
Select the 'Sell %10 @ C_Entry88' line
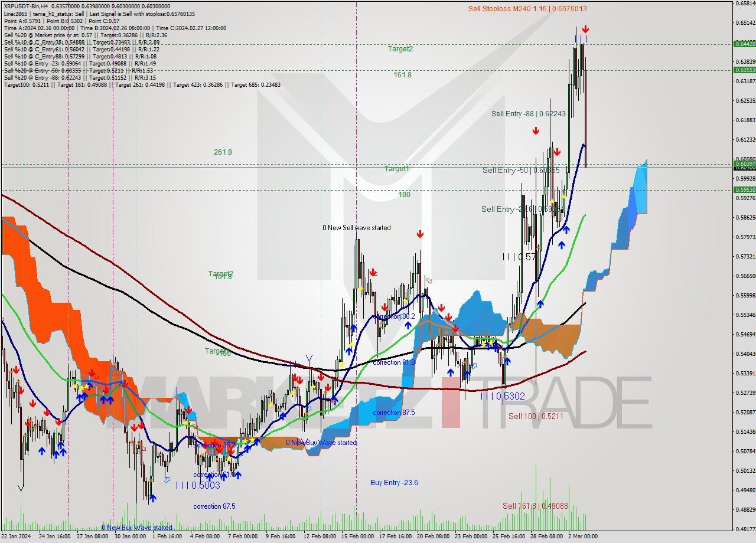pyautogui.click(x=80, y=56)
